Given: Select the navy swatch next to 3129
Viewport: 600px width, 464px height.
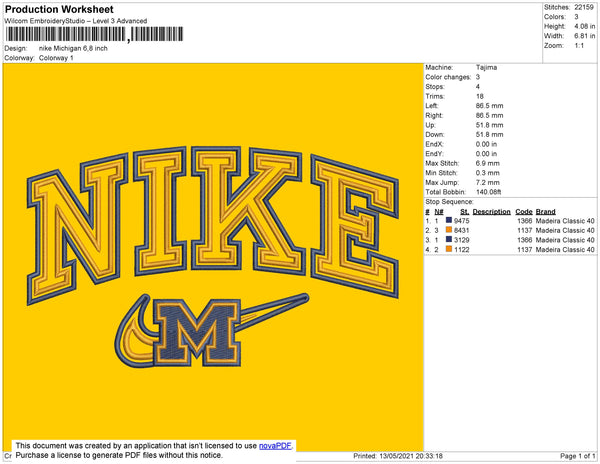Looking at the screenshot, I should (x=449, y=239).
